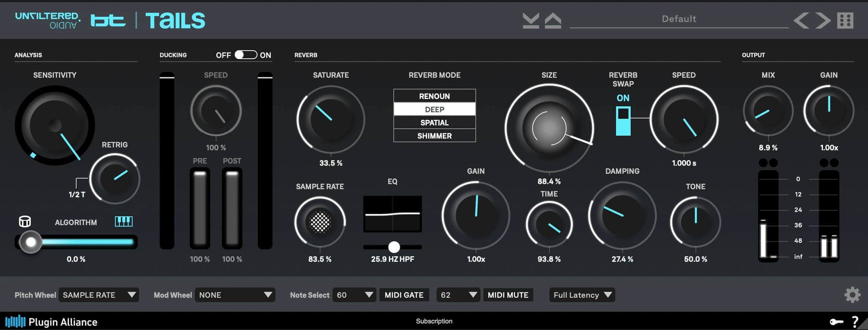
Task: Toggle the MIDI GATE button
Action: (x=404, y=295)
